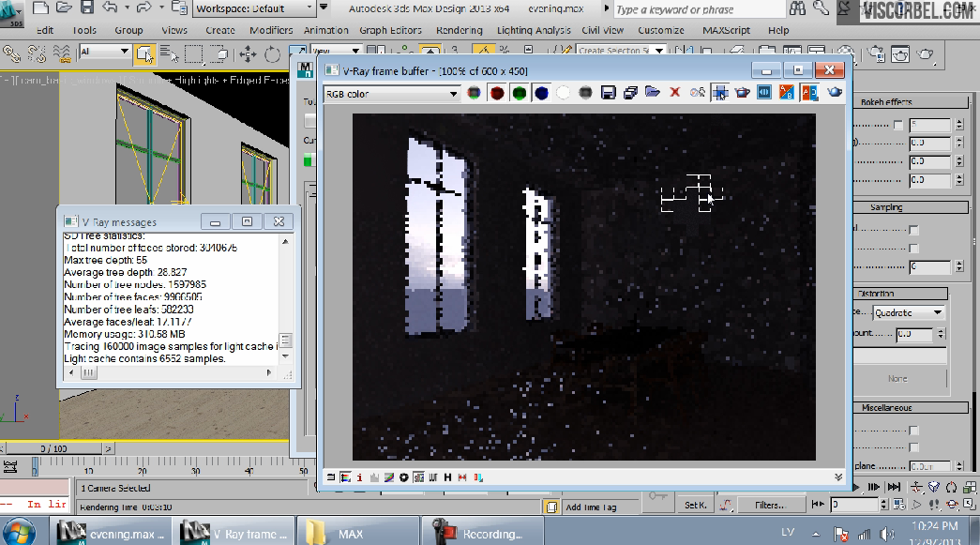980x545 pixels.
Task: Load an image into V-Ray frame buffer
Action: pos(653,93)
